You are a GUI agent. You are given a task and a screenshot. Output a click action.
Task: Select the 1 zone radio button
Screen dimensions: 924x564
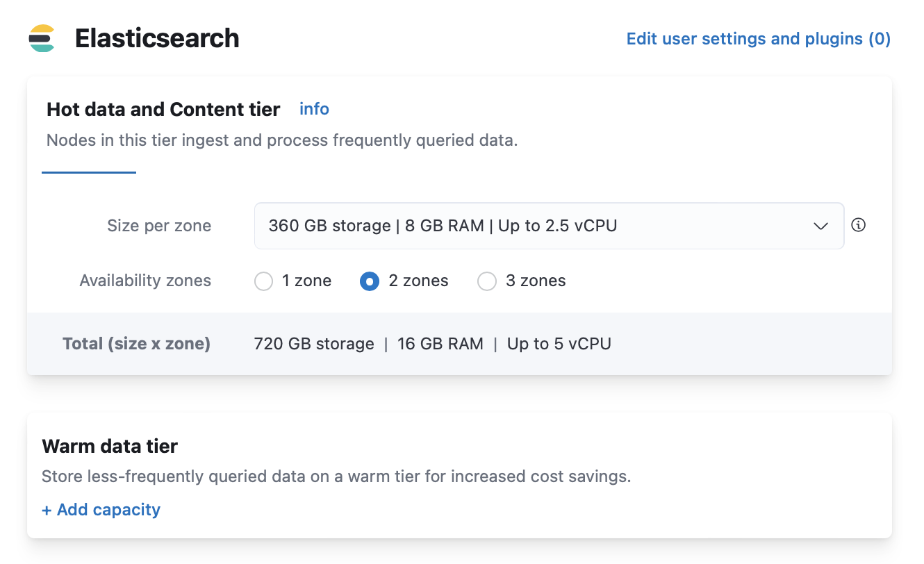click(264, 281)
